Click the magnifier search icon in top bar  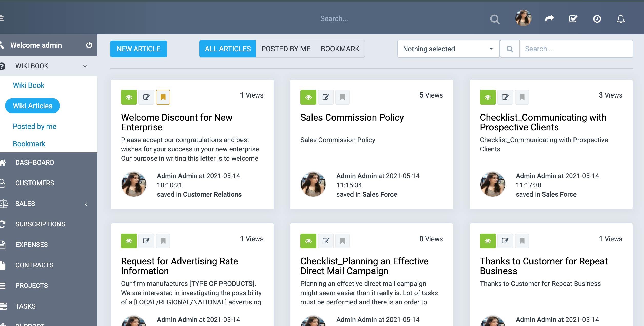coord(495,19)
